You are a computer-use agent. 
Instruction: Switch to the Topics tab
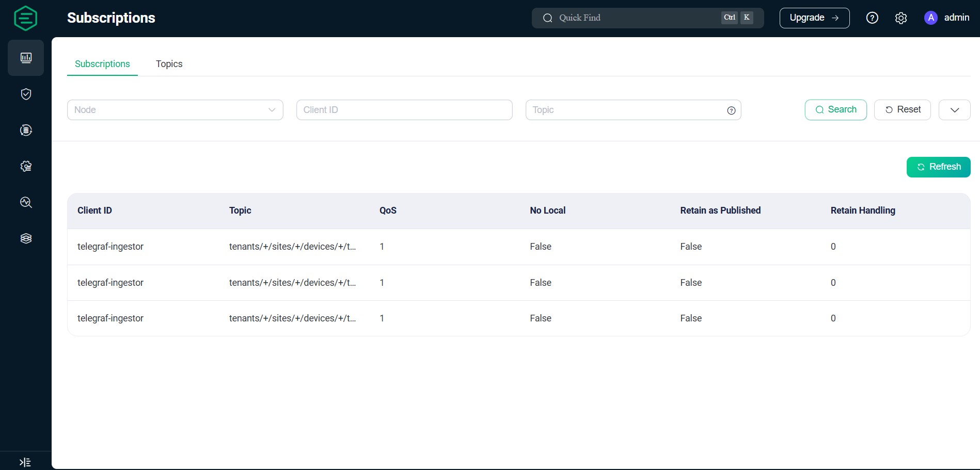169,63
